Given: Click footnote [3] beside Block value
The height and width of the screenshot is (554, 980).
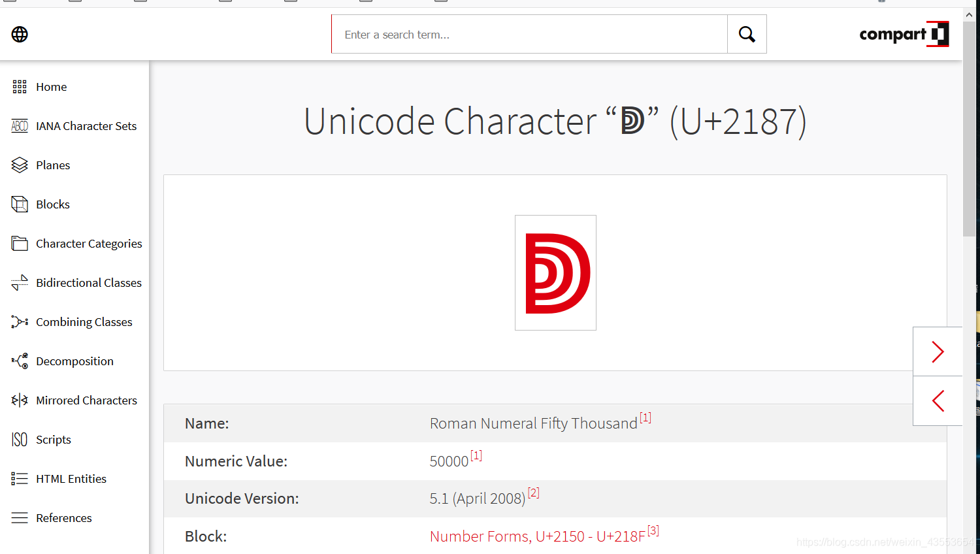Looking at the screenshot, I should click(x=653, y=530).
